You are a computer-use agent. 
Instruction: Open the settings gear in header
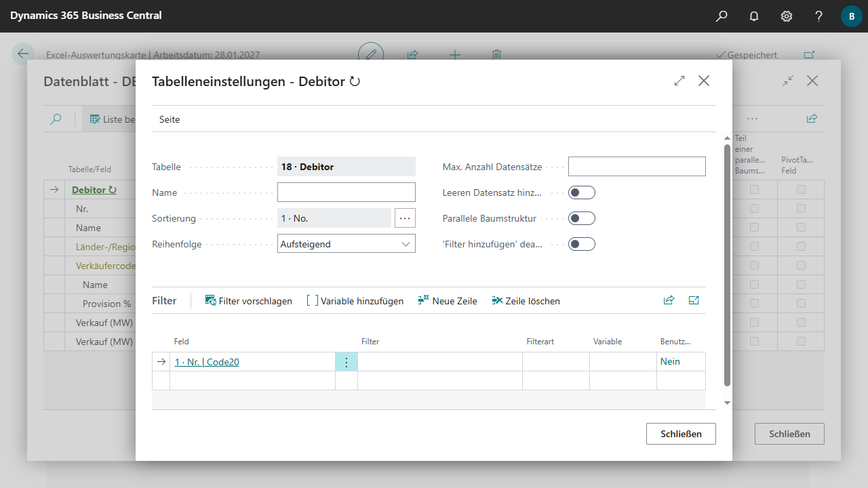click(x=787, y=16)
